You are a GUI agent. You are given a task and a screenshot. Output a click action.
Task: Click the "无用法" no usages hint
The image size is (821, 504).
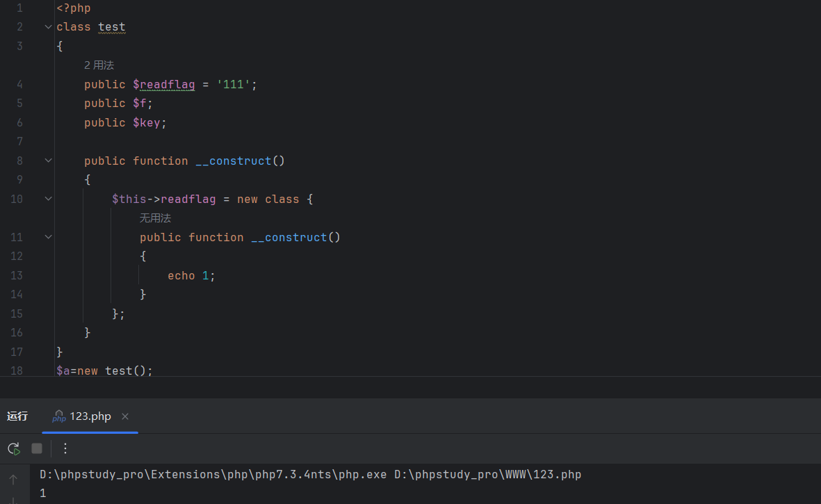tap(155, 218)
